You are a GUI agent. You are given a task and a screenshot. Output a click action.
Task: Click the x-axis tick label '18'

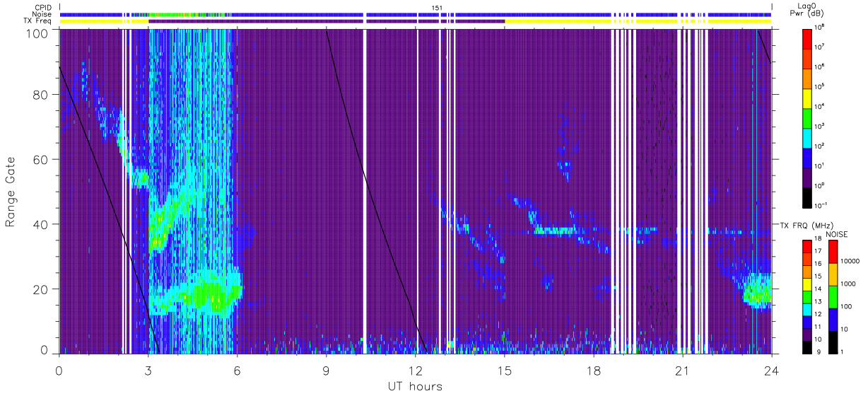click(593, 370)
